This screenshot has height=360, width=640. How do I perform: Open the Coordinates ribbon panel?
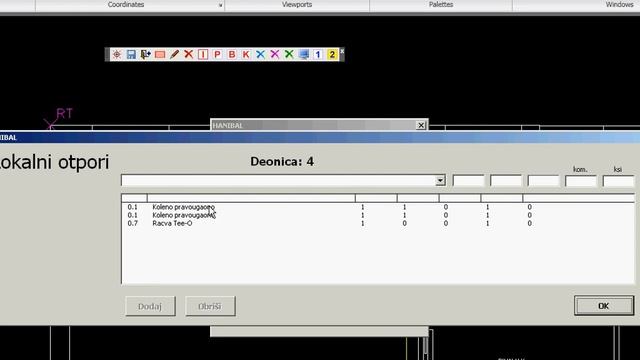pos(126,4)
